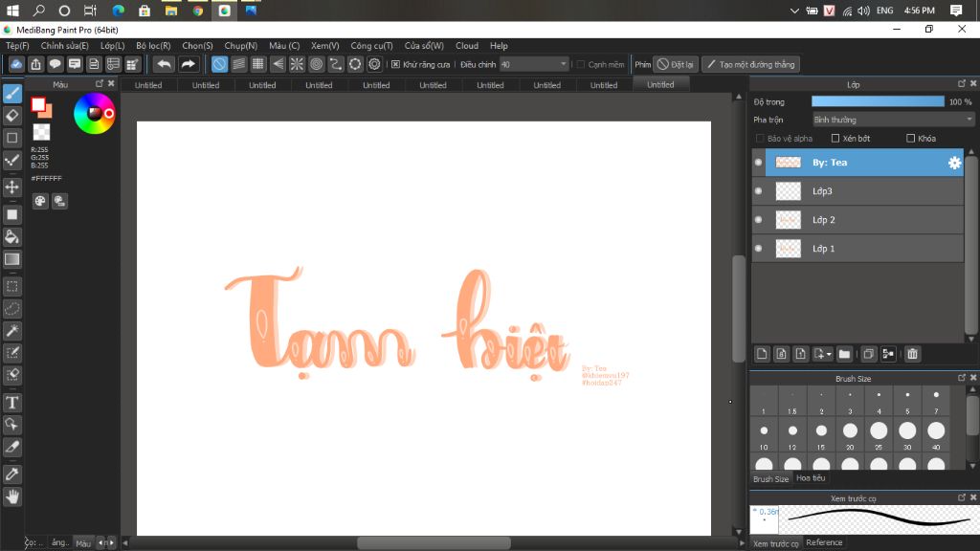Open Google Chrome from the taskbar

click(x=197, y=11)
